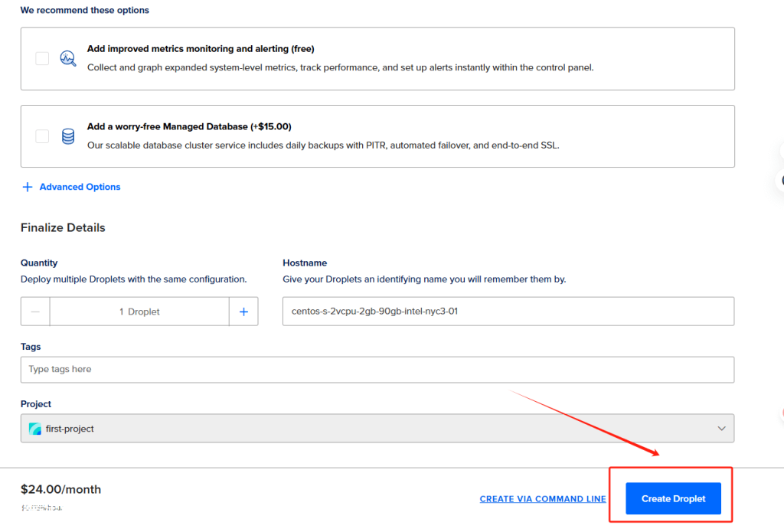The height and width of the screenshot is (532, 784).
Task: Open the Project dropdown chevron
Action: point(721,429)
